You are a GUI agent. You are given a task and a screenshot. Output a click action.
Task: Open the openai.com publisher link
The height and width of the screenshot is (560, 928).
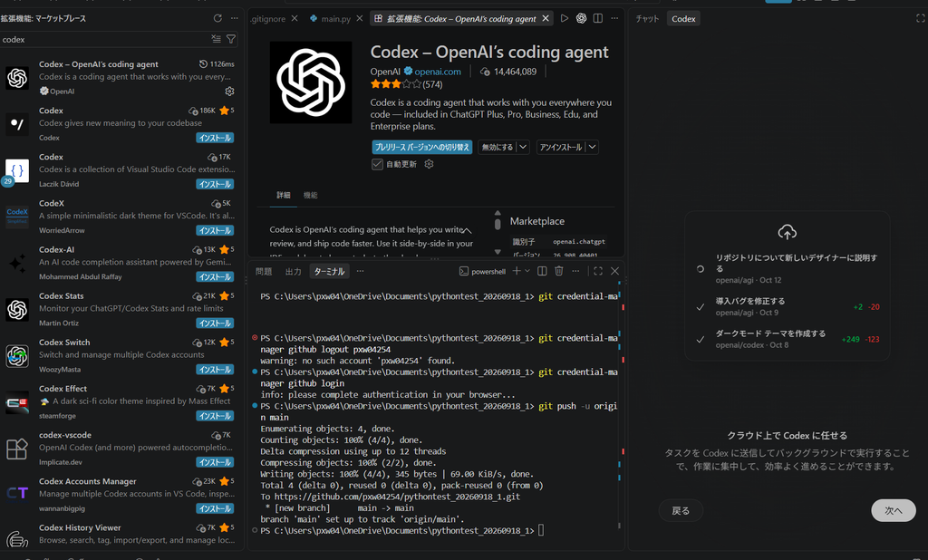click(x=438, y=71)
